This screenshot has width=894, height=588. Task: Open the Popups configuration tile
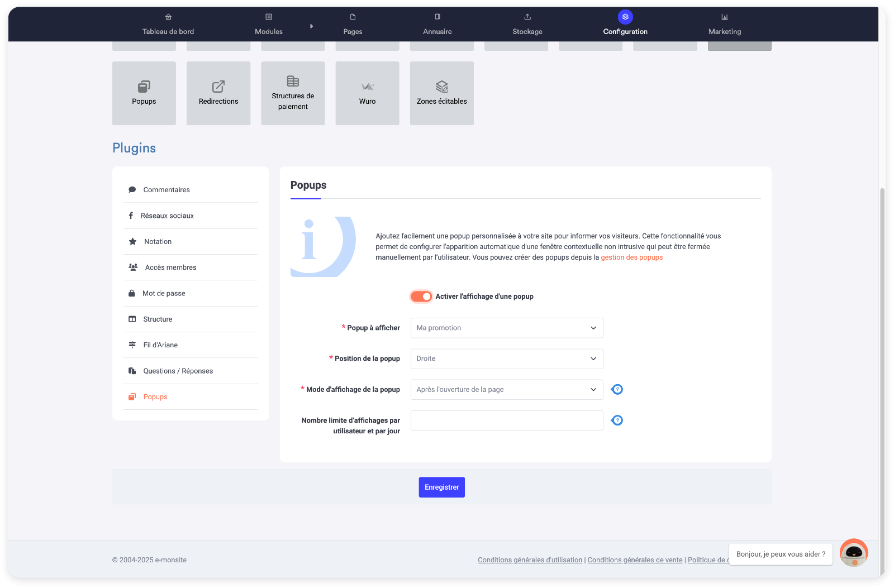[144, 93]
